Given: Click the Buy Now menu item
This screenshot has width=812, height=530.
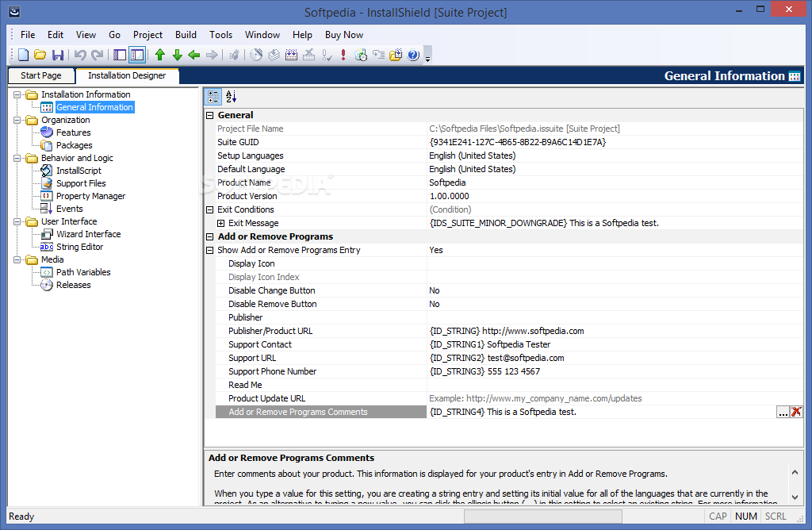Looking at the screenshot, I should 344,35.
